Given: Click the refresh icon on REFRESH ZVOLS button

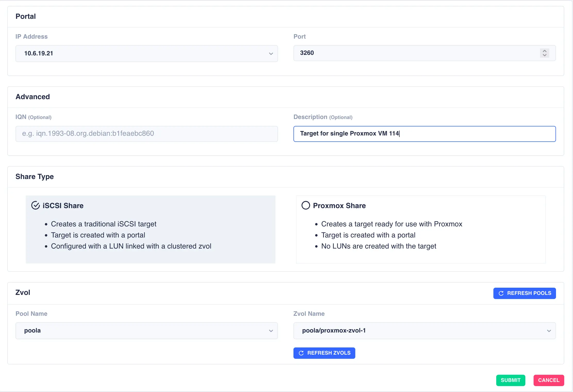Looking at the screenshot, I should point(301,353).
